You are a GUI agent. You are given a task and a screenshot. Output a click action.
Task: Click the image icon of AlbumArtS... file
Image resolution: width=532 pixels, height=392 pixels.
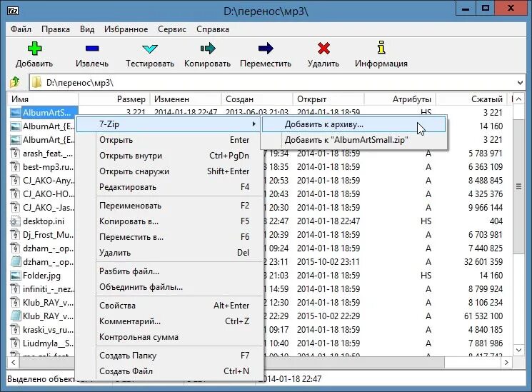15,113
